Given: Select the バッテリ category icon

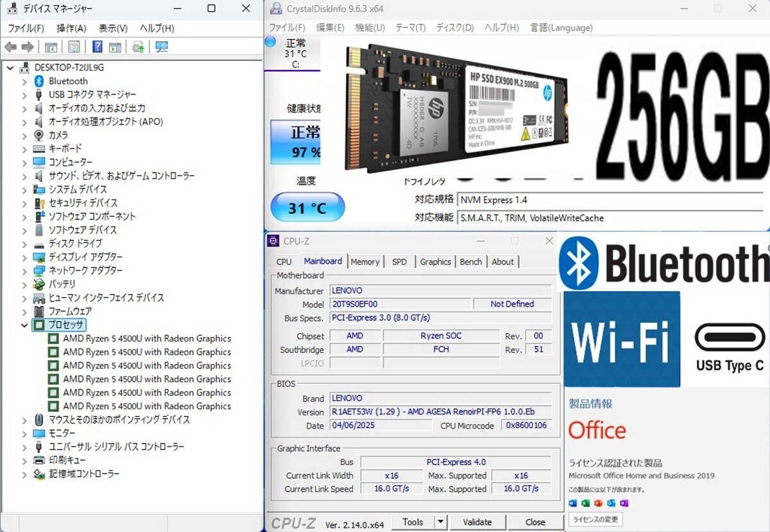Looking at the screenshot, I should (x=38, y=284).
